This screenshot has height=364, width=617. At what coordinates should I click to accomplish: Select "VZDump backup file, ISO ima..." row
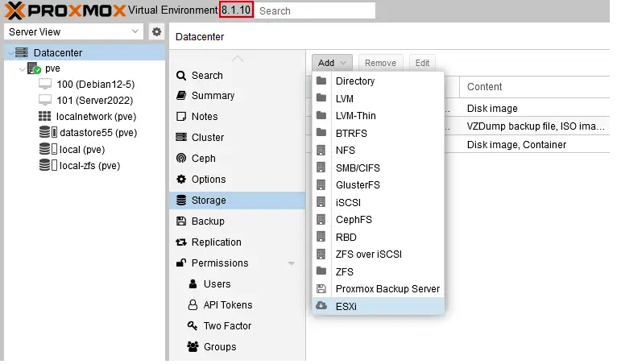(x=536, y=126)
